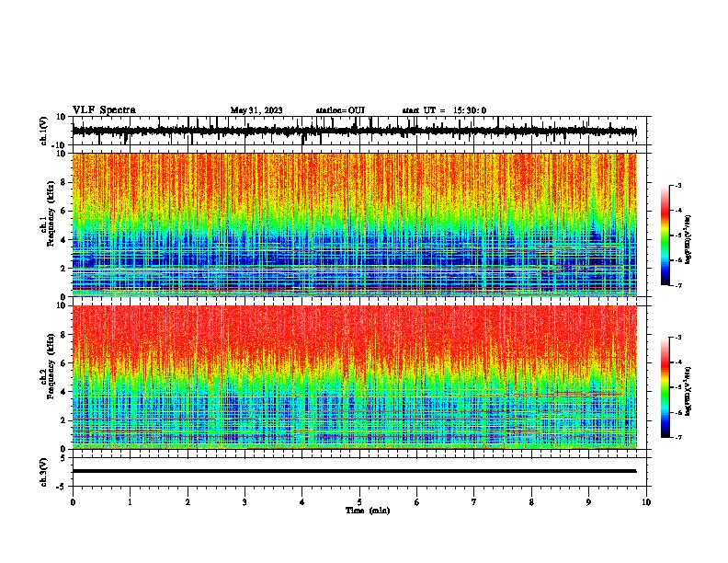728x563 pixels.
Task: Click the '5' tick on ch.3 voltage axis
Action: point(63,458)
